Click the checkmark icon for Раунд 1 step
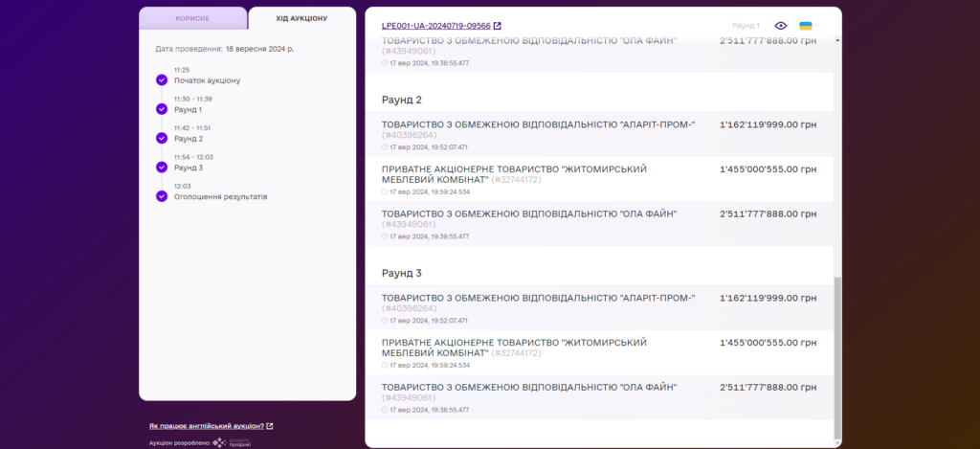 (x=162, y=109)
